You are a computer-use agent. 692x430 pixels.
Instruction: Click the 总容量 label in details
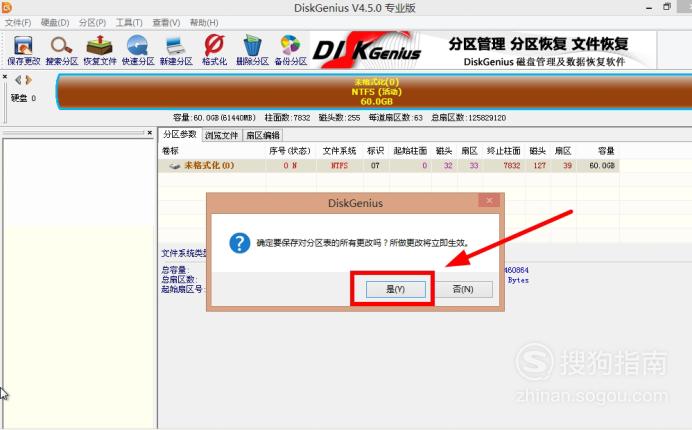[175, 270]
